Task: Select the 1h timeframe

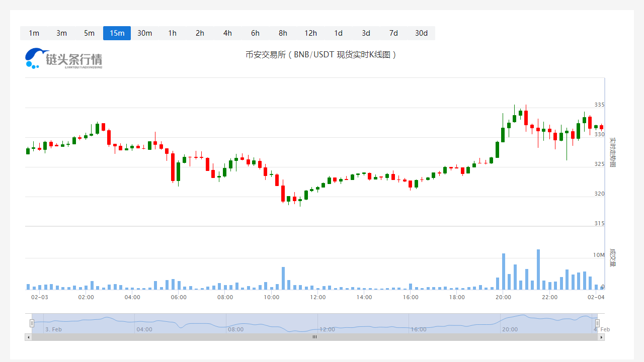Action: pos(172,33)
